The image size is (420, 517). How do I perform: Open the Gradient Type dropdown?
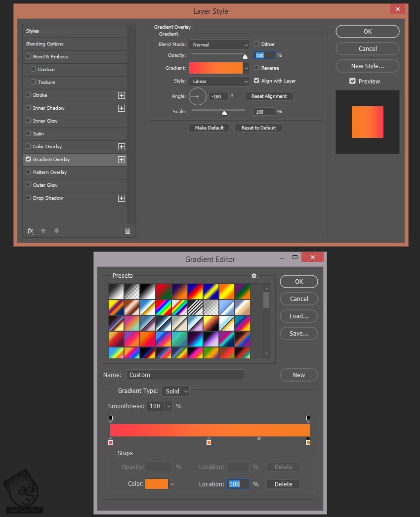[x=175, y=391]
